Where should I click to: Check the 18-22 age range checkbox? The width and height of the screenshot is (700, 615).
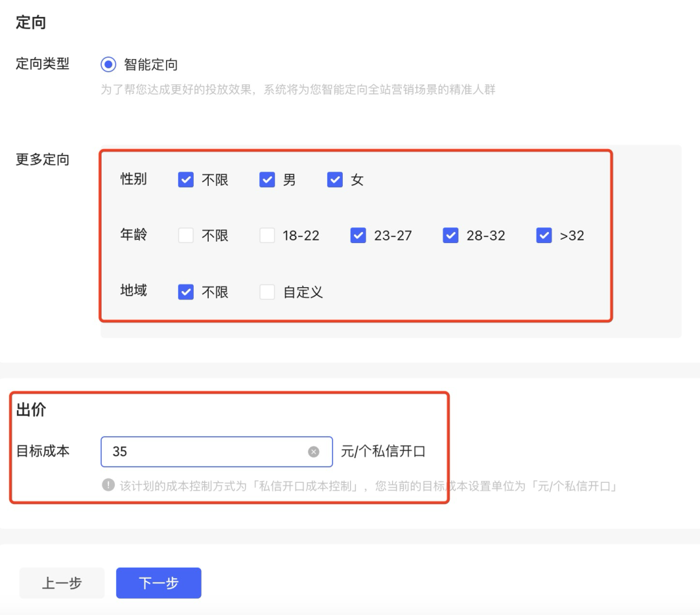(268, 235)
